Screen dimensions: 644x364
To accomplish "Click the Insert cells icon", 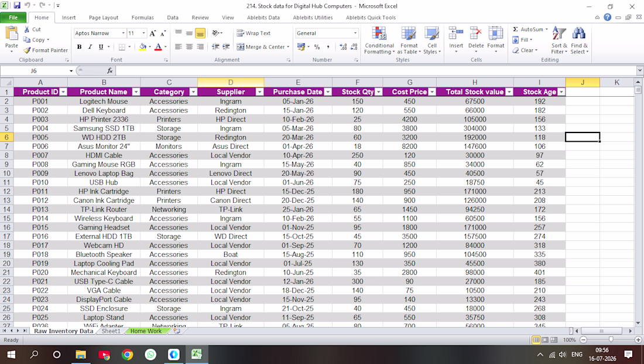I will coord(456,34).
